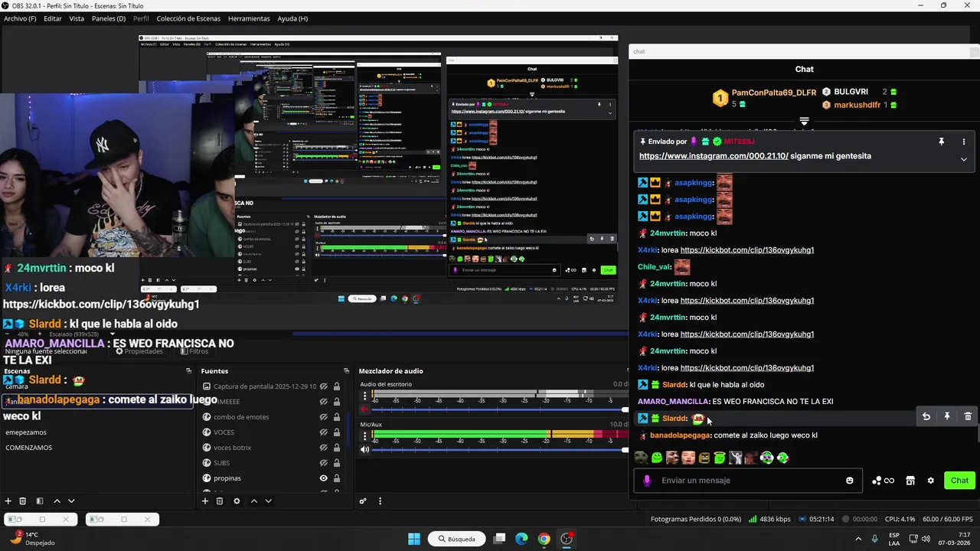Image resolution: width=980 pixels, height=551 pixels.
Task: Click the emoji picker in chat input
Action: (x=849, y=481)
